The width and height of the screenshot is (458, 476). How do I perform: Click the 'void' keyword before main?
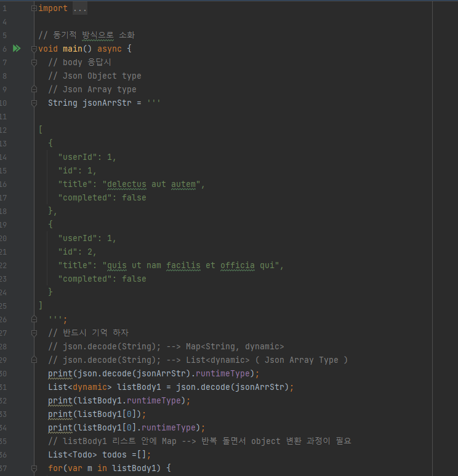(48, 49)
